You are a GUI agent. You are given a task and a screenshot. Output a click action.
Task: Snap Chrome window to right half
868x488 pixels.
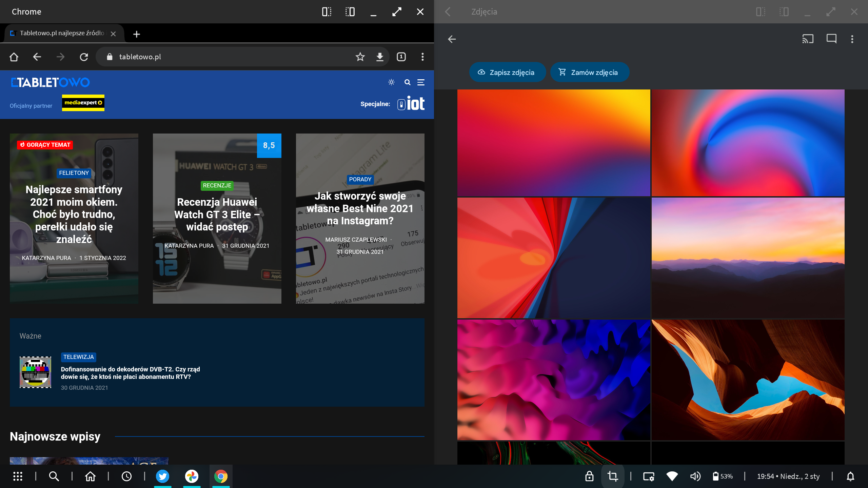(350, 12)
